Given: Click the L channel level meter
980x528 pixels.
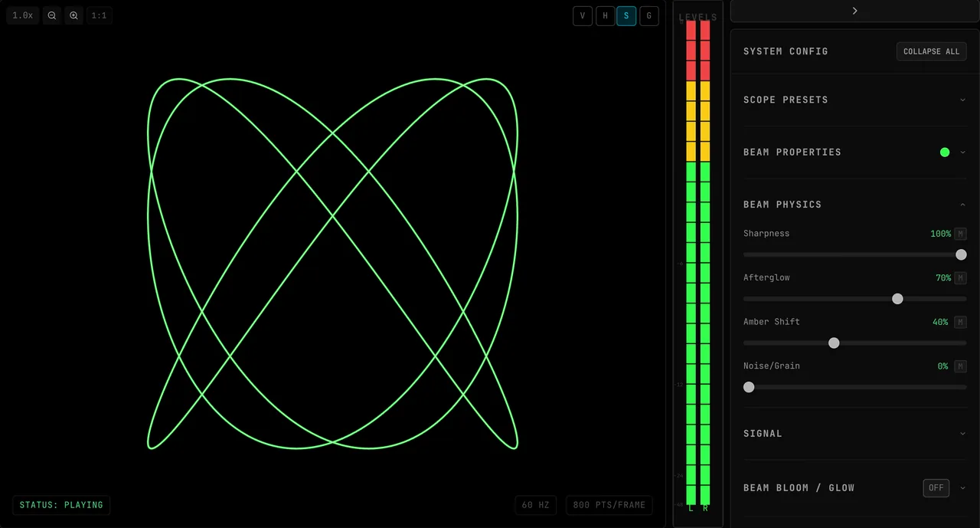Looking at the screenshot, I should 691,262.
